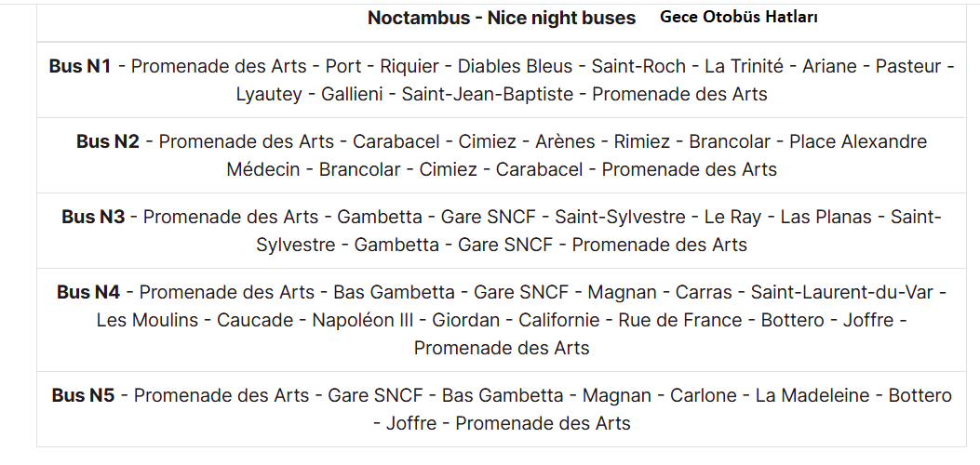
Task: Click the "Place Alexandre" stop text
Action: pos(858,141)
